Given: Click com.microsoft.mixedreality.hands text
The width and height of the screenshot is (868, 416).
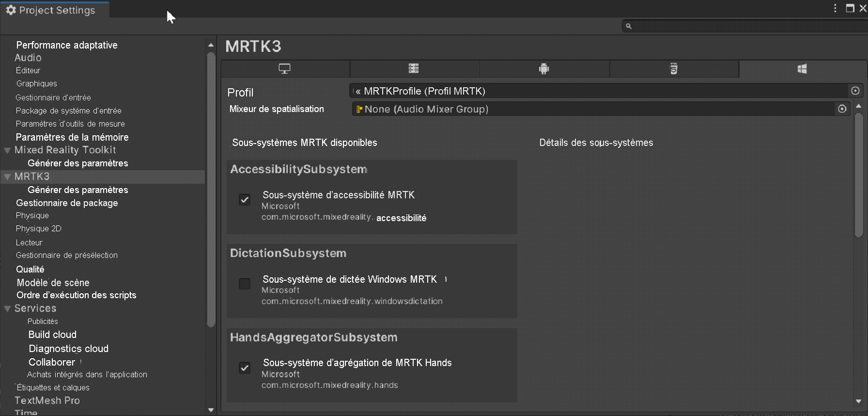Looking at the screenshot, I should (330, 385).
